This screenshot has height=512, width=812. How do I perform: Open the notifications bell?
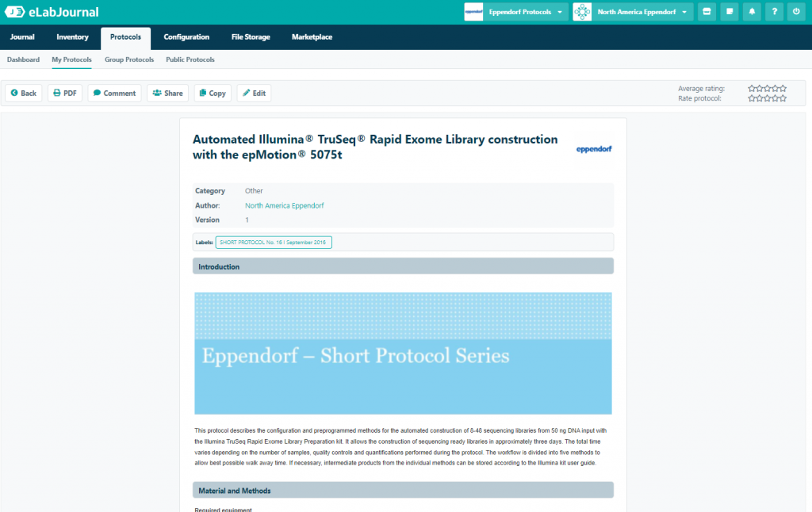tap(752, 11)
